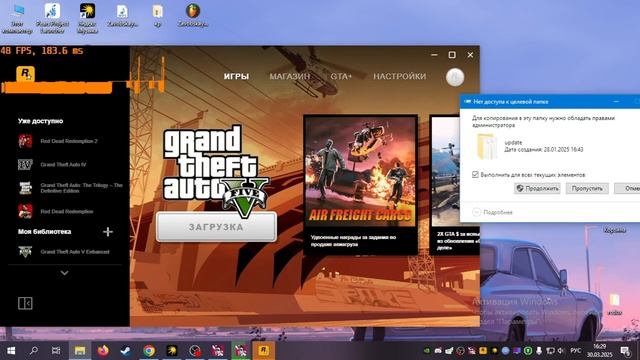Toggle Выполнить для всех текущих элементов checkbox
The width and height of the screenshot is (640, 360).
coord(475,174)
